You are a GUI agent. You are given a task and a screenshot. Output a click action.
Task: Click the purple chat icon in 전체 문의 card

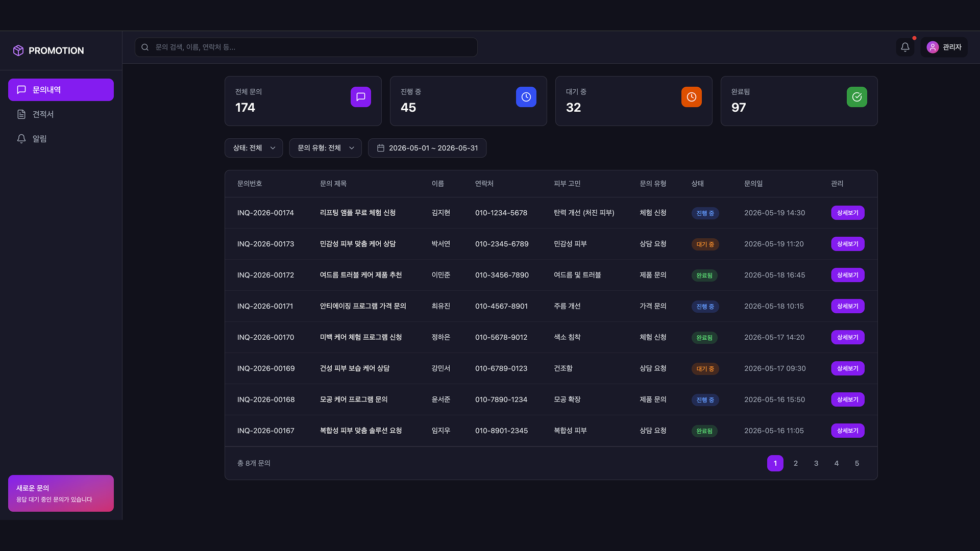[361, 97]
